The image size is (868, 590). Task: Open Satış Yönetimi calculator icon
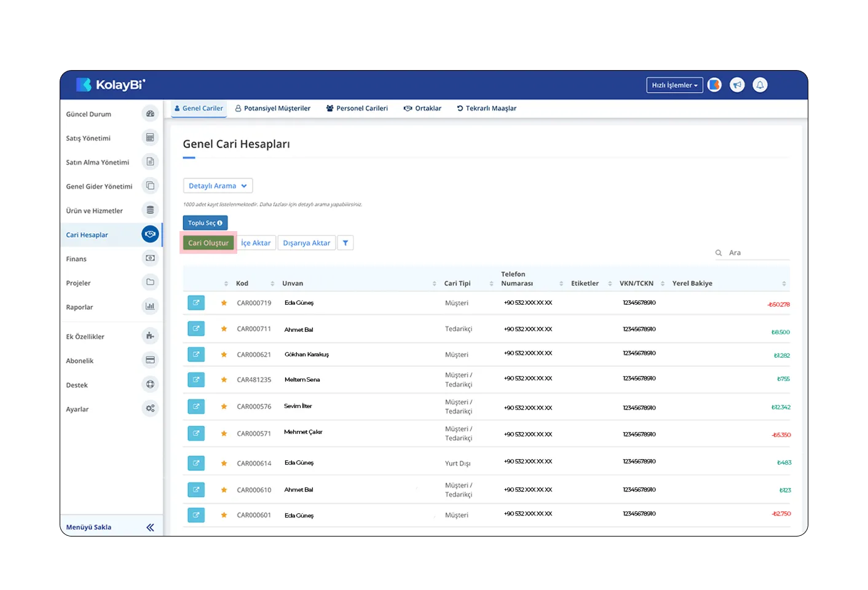tap(150, 138)
